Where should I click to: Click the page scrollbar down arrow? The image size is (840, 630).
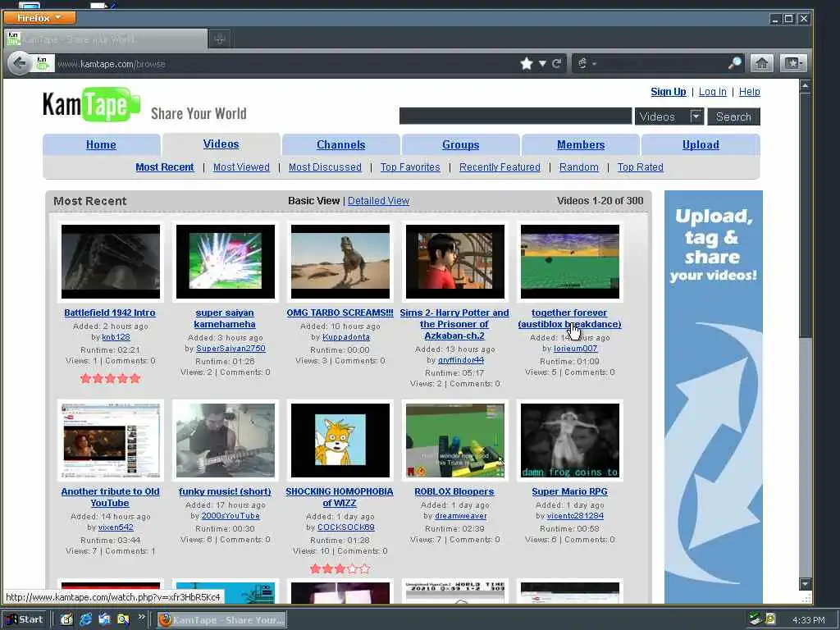pos(805,583)
